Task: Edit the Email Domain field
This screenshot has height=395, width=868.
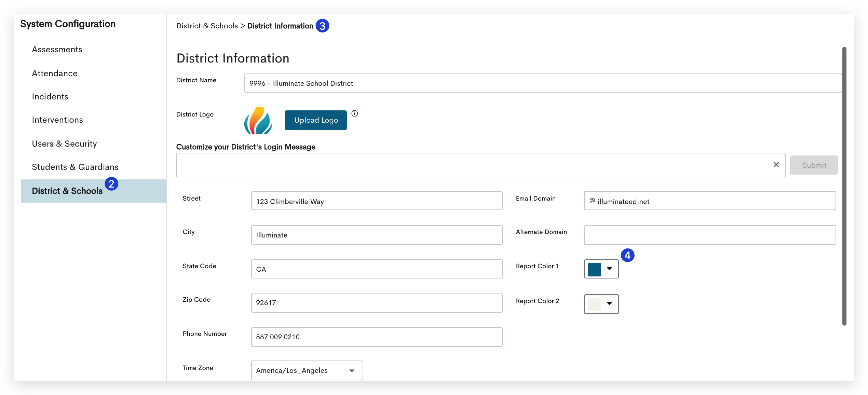Action: click(710, 201)
